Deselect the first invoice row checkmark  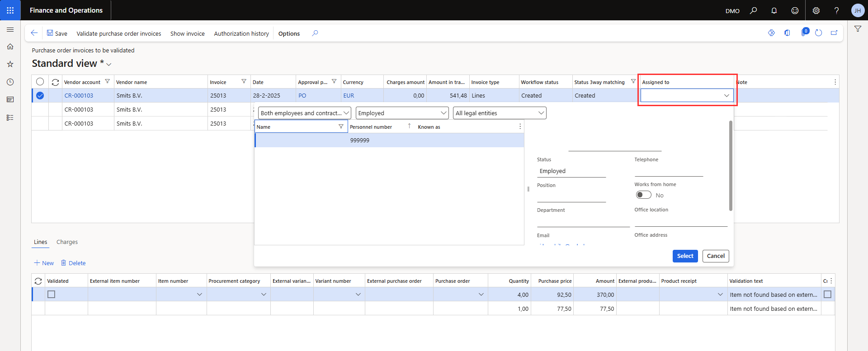(40, 95)
